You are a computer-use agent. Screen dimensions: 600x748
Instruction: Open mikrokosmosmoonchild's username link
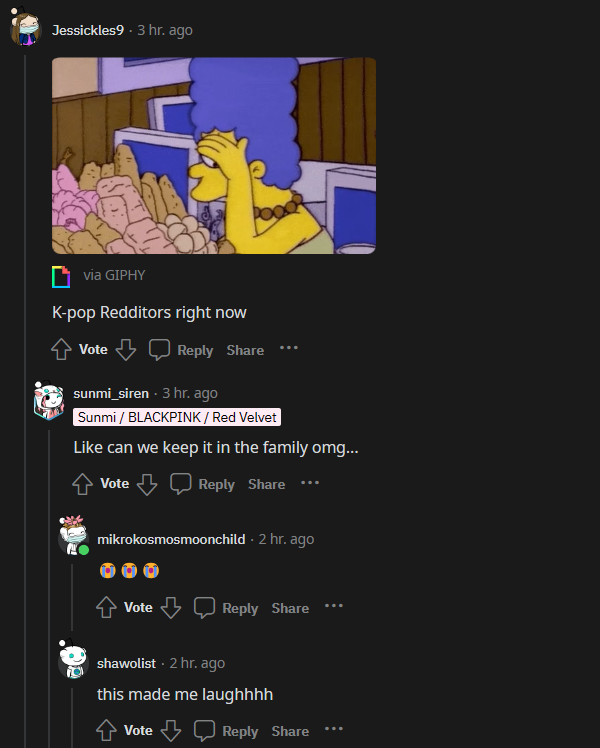point(171,539)
